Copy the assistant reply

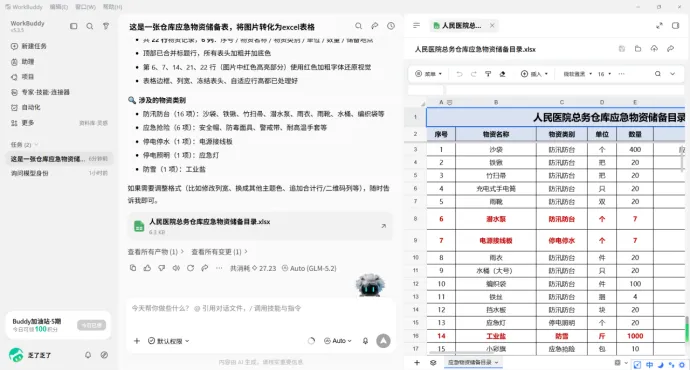pyautogui.click(x=133, y=268)
